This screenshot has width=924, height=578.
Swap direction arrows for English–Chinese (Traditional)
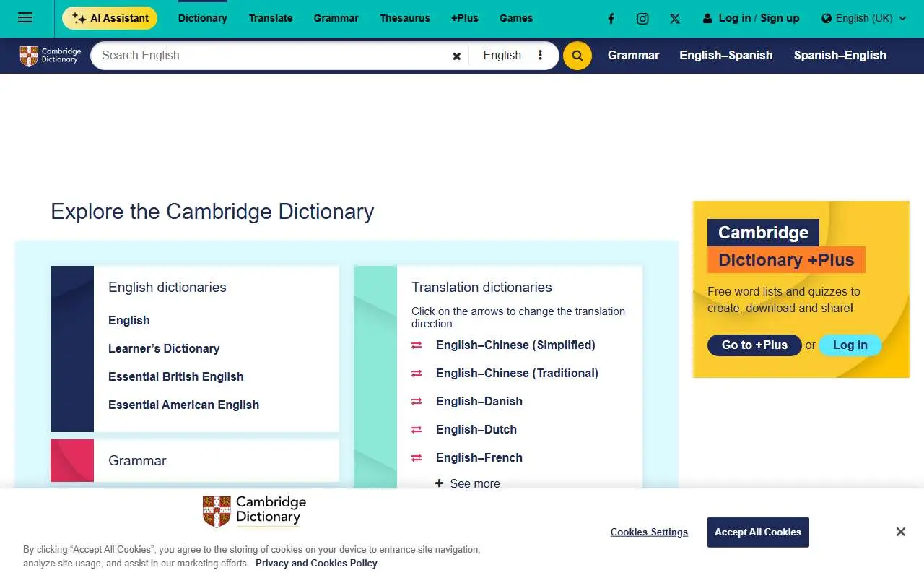417,374
